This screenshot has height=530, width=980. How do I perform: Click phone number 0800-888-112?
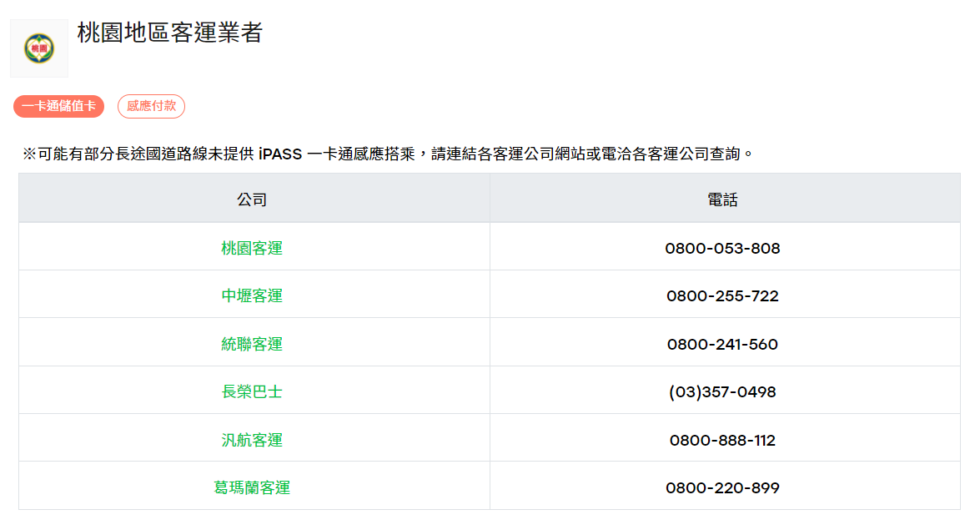722,440
